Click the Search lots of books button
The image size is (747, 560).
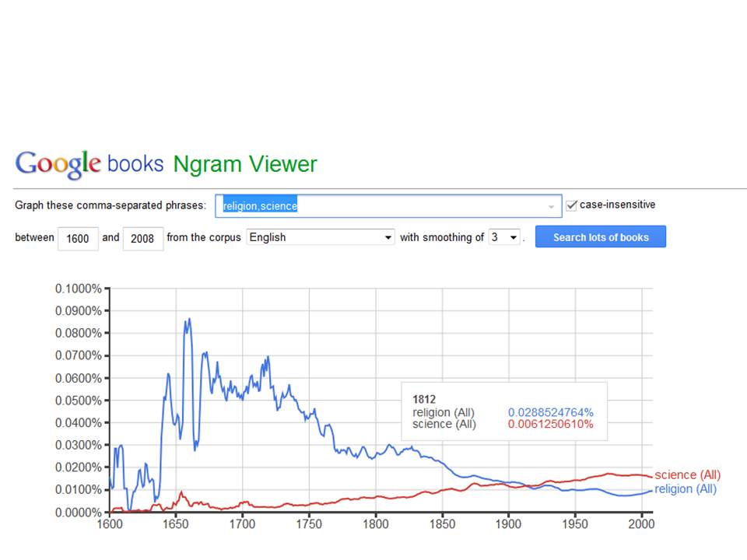pos(600,236)
